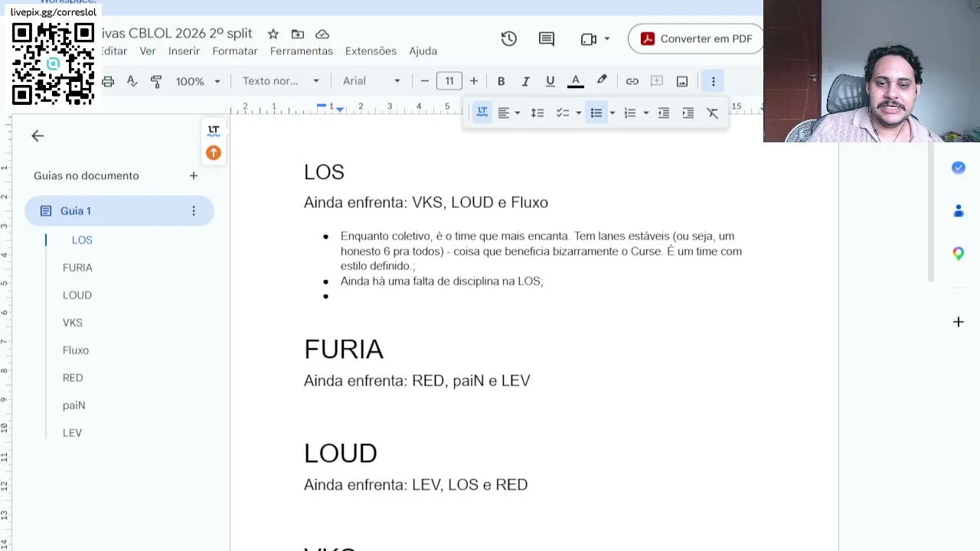Expand bulleted list style arrow
Image resolution: width=980 pixels, height=551 pixels.
(x=612, y=113)
